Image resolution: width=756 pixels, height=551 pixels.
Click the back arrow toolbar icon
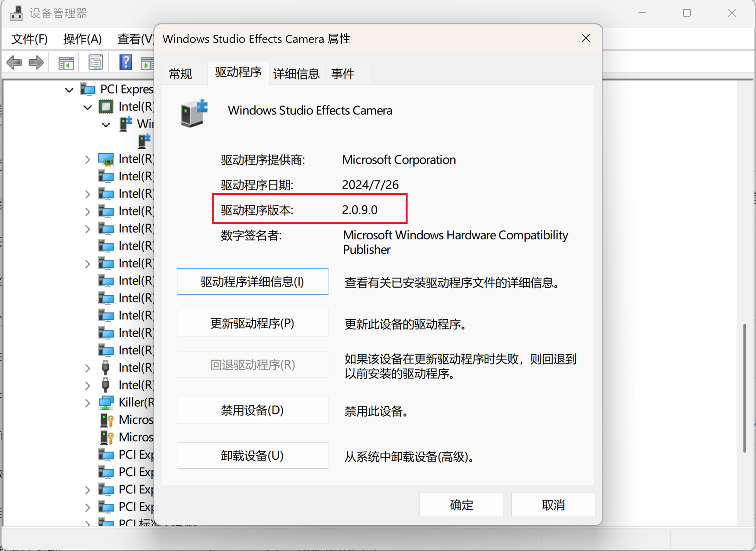(x=15, y=62)
